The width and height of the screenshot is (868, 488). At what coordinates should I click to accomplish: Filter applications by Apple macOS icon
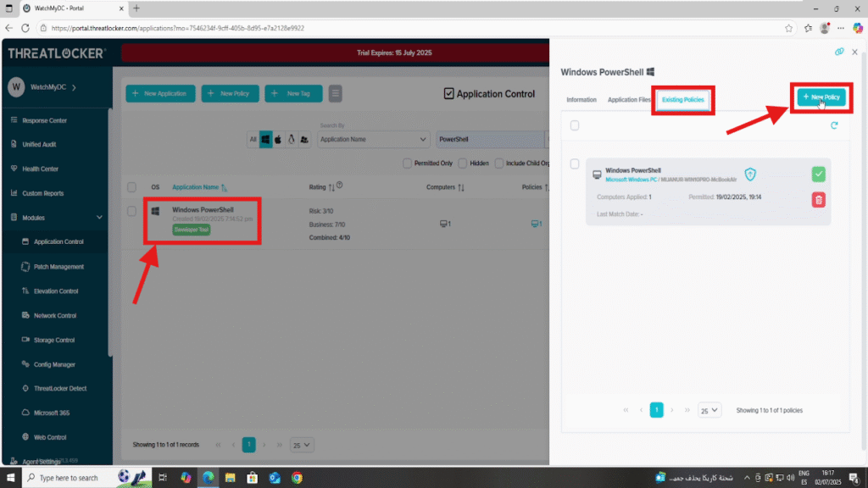pos(278,140)
